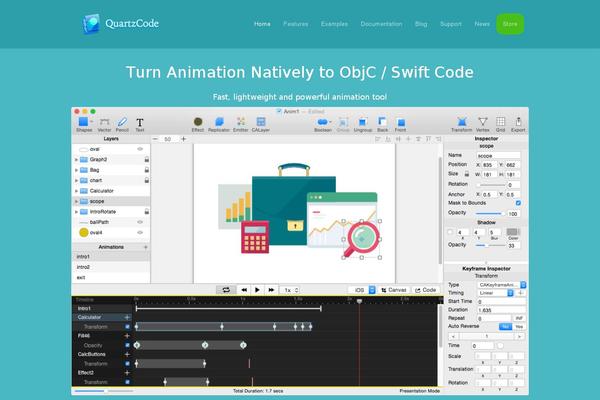Click the Group toolbar icon

(x=343, y=122)
